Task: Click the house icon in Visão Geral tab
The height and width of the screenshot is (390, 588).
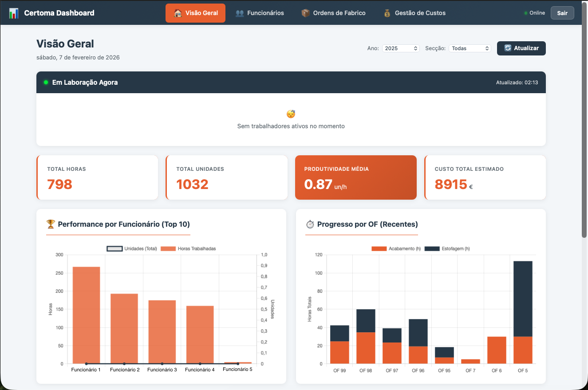Action: [x=178, y=13]
